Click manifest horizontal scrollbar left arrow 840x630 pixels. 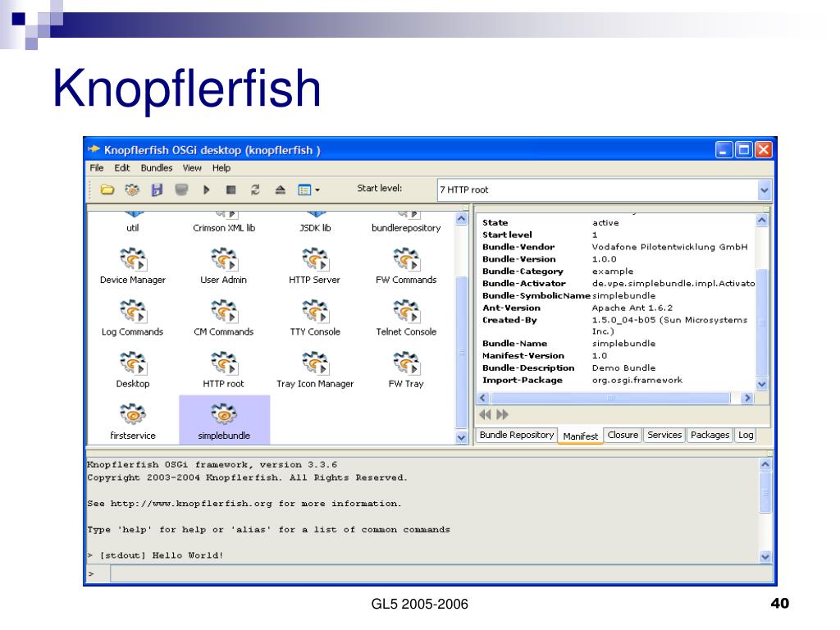tap(482, 398)
